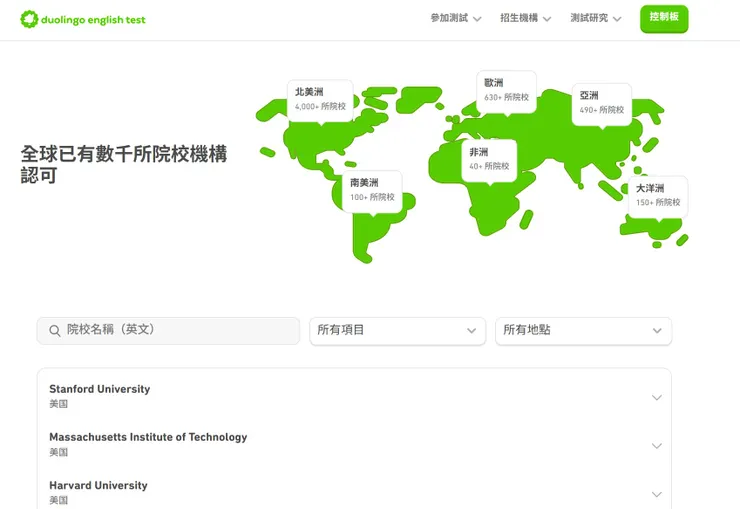This screenshot has width=740, height=509.
Task: Select the 亞洲 map label
Action: pos(602,104)
